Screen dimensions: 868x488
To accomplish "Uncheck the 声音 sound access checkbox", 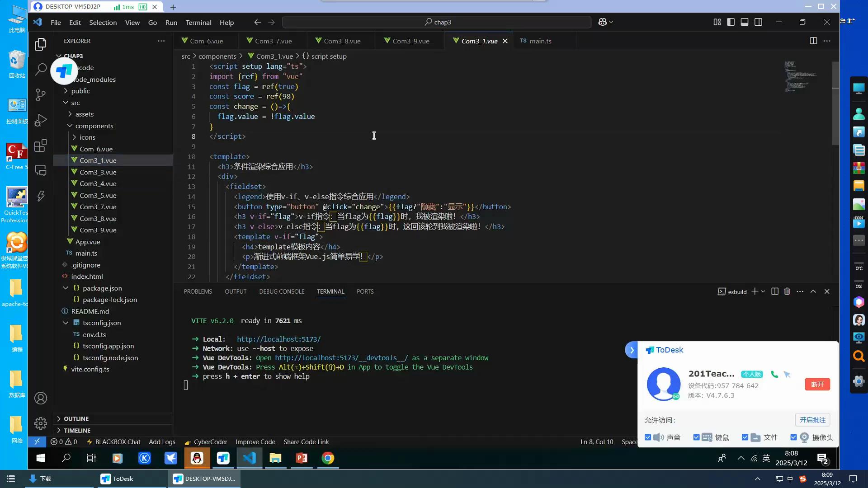I will coord(648,437).
